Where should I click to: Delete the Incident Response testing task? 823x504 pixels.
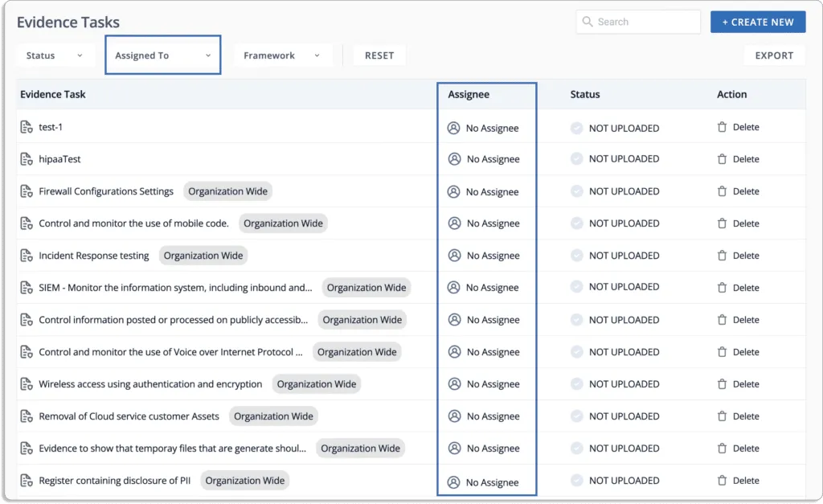point(739,256)
